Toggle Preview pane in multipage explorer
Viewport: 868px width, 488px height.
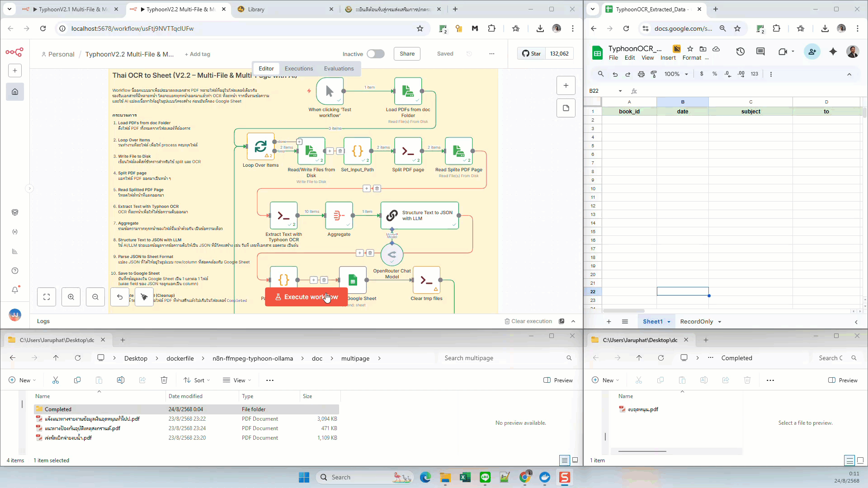[x=558, y=380]
